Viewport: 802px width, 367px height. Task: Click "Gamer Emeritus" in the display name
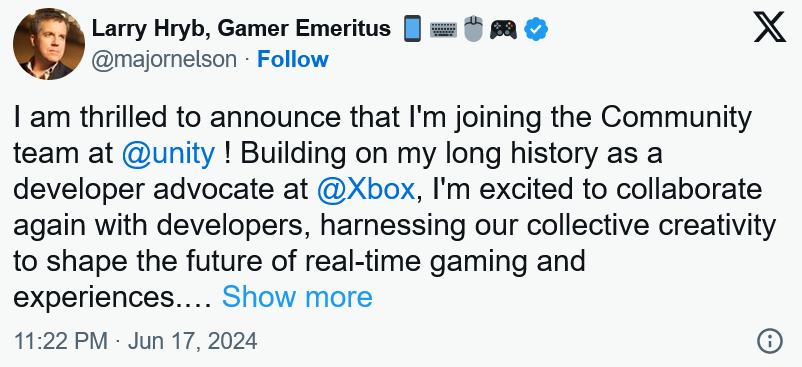pyautogui.click(x=304, y=28)
